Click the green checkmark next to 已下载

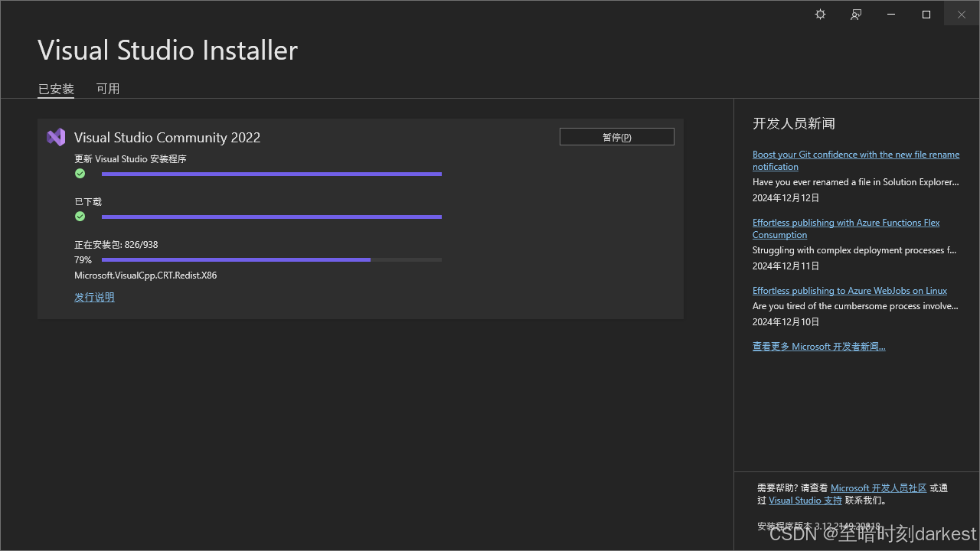[80, 217]
